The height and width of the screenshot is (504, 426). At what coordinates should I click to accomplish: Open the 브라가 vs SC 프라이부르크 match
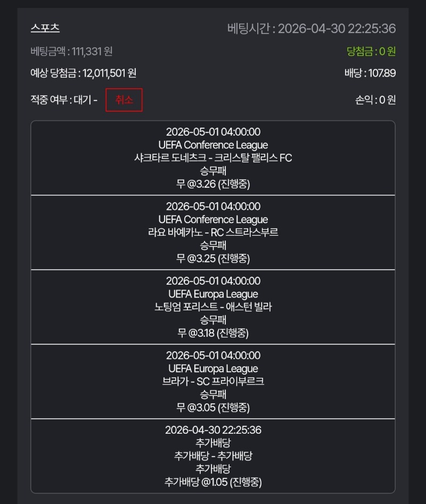(x=213, y=382)
